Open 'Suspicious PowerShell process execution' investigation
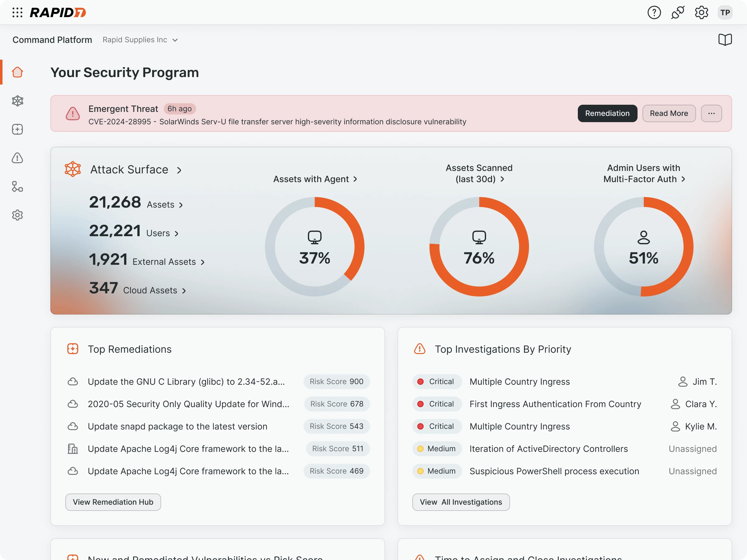 click(554, 471)
